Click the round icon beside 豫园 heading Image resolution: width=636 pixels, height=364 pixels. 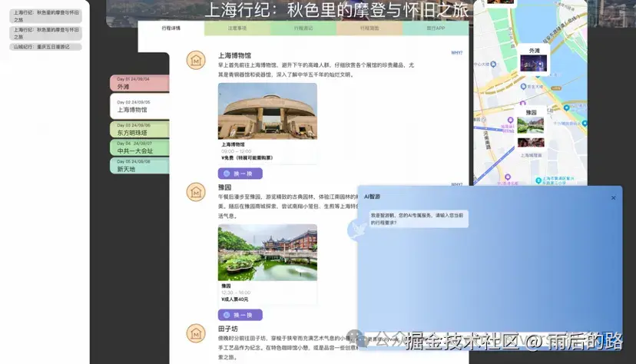click(x=196, y=192)
